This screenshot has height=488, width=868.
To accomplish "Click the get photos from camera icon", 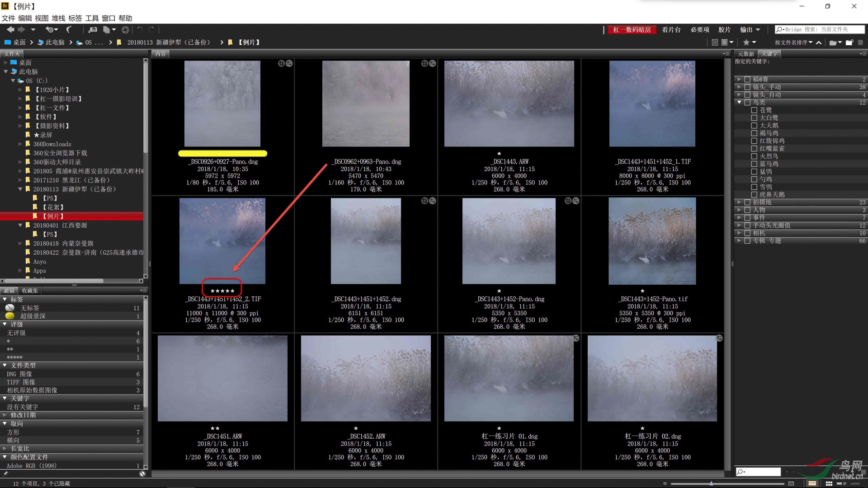I will click(93, 29).
